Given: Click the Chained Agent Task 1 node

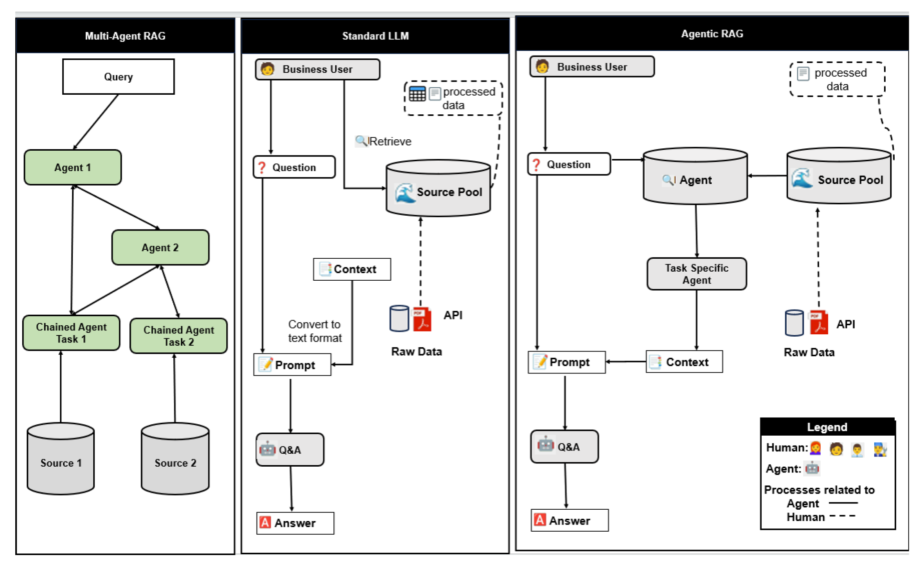Looking at the screenshot, I should tap(71, 333).
